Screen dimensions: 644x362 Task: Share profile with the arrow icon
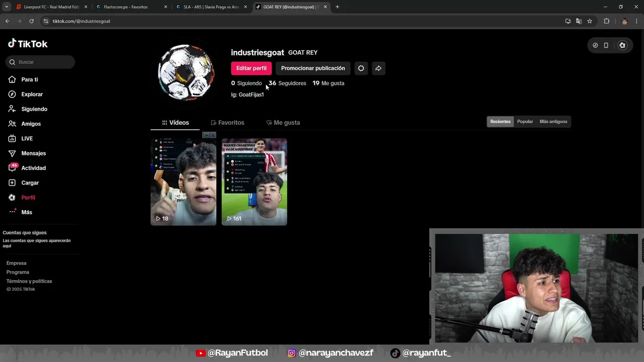378,68
